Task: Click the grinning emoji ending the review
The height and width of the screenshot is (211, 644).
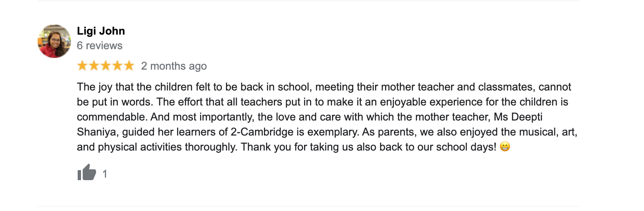Action: 505,147
